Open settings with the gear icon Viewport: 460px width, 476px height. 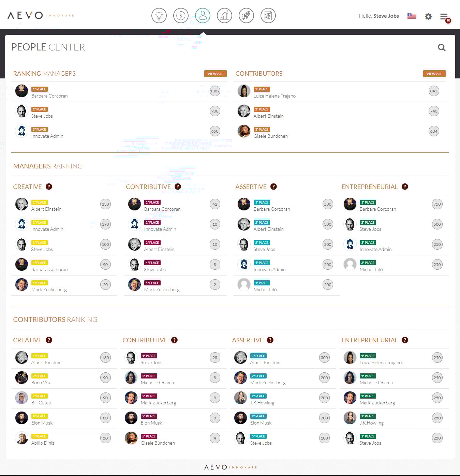pos(428,16)
